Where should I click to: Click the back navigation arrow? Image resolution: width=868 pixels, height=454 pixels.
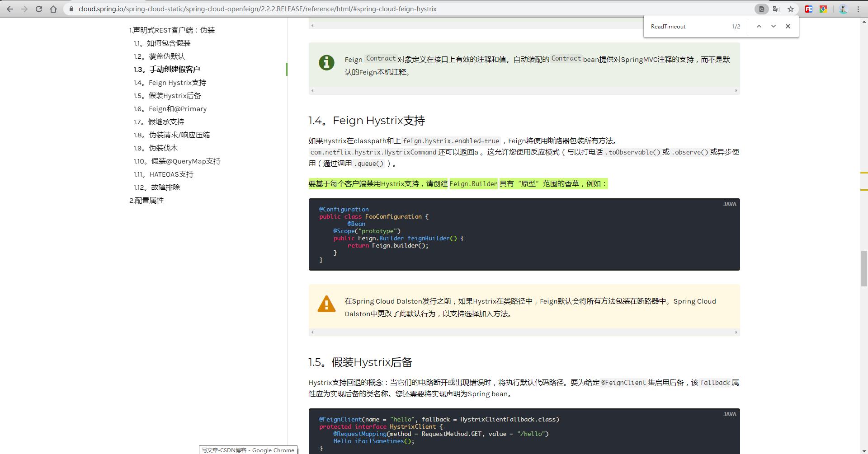click(x=9, y=9)
